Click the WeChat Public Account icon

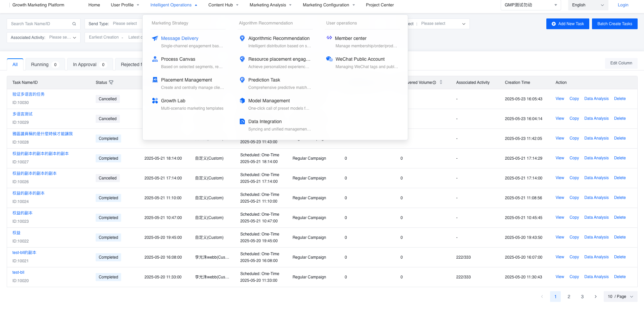coord(329,59)
